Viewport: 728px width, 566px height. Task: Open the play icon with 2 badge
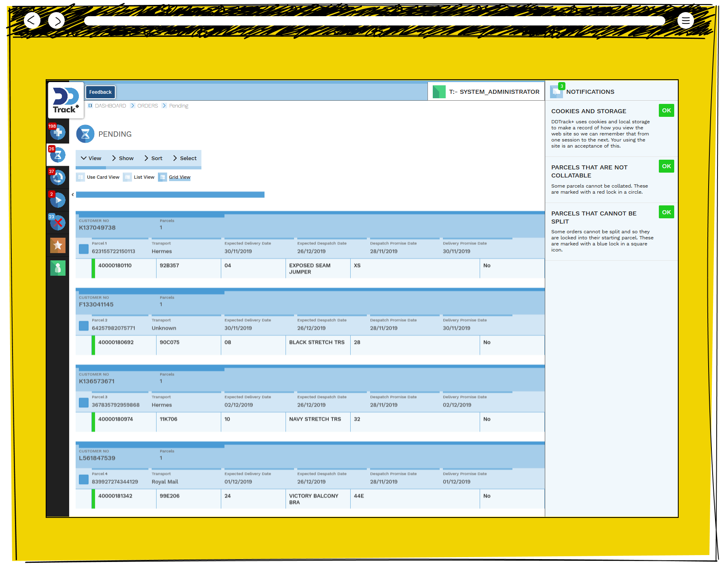(58, 200)
